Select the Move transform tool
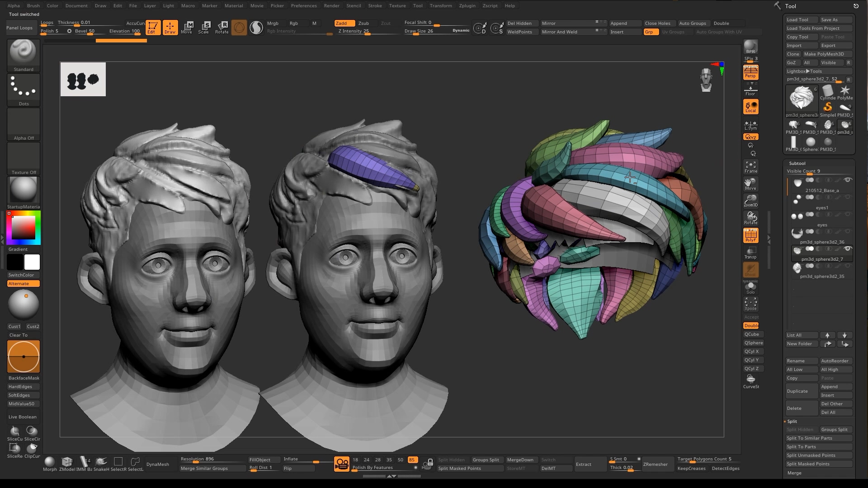 pyautogui.click(x=187, y=27)
